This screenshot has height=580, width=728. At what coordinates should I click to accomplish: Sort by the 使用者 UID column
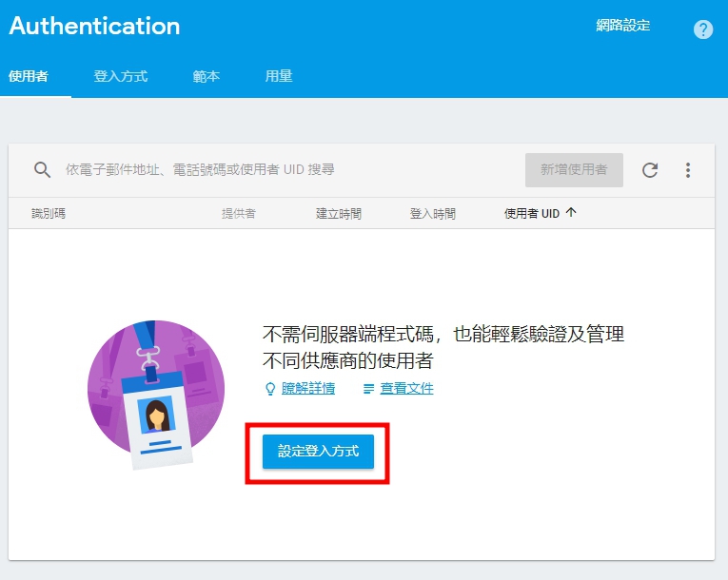tap(532, 213)
